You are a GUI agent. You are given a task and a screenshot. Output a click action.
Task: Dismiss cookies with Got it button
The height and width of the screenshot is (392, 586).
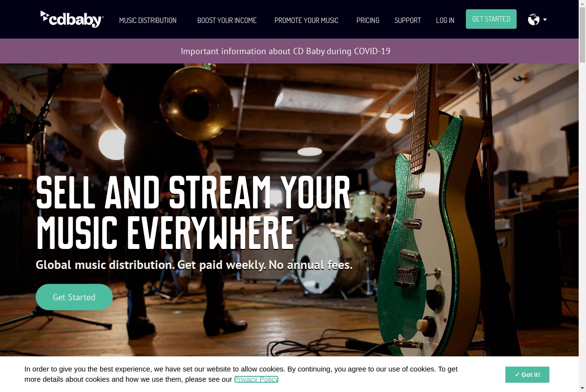(527, 374)
